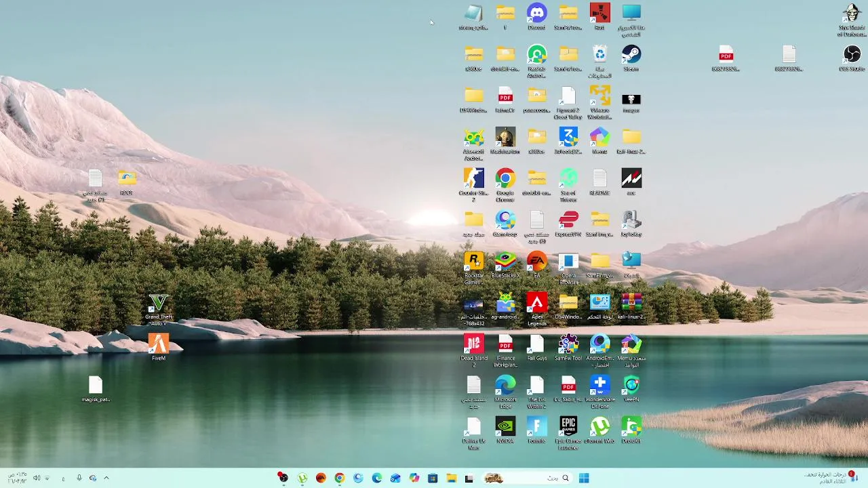Open the clock and date in the taskbar
The width and height of the screenshot is (868, 488).
coord(17,478)
